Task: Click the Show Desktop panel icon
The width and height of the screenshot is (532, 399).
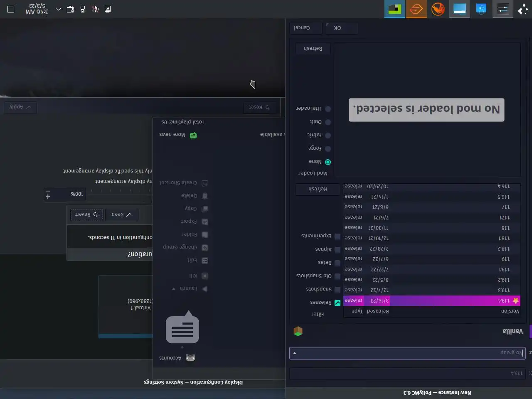Action: point(11,9)
